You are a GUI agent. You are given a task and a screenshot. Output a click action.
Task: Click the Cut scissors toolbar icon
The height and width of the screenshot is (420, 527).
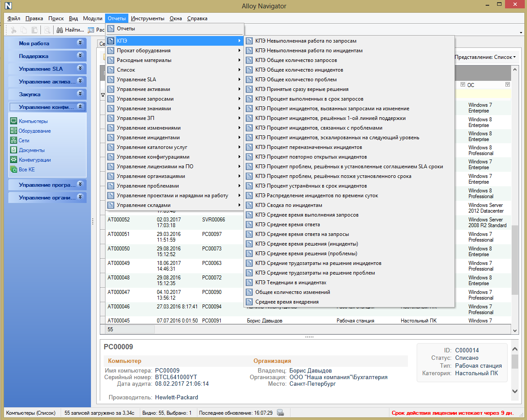[x=14, y=30]
